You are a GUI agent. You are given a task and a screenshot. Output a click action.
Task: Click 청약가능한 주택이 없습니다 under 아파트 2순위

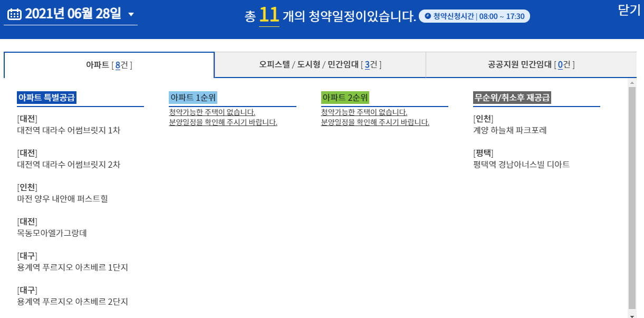tap(364, 112)
